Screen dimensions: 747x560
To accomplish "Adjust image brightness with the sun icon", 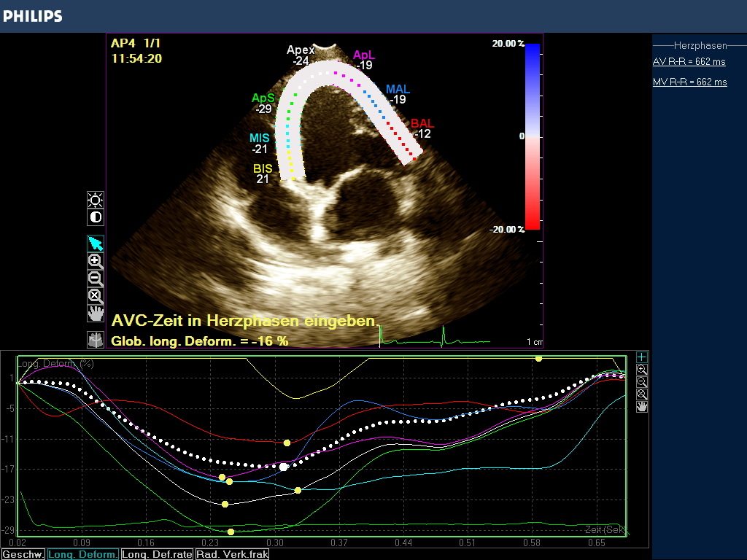I will coord(96,200).
